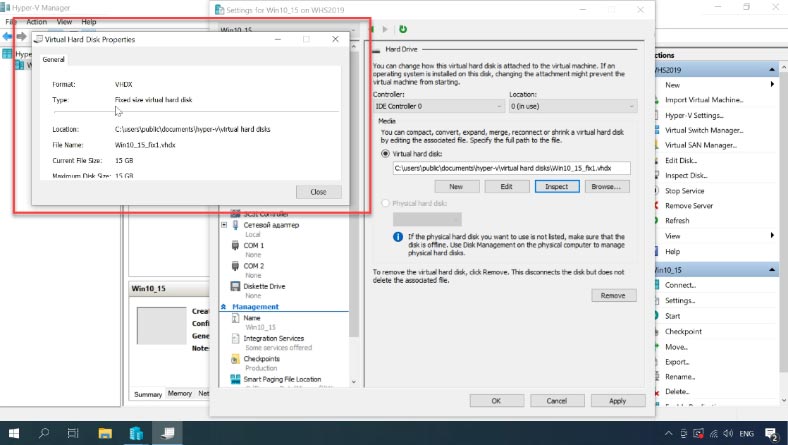Switch to the Memory tab
This screenshot has width=788, height=445.
point(179,393)
